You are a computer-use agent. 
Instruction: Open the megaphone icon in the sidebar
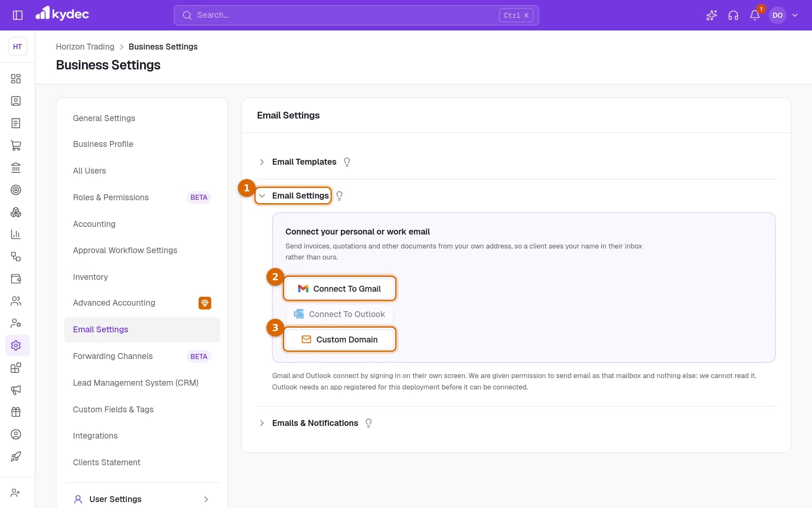[16, 390]
